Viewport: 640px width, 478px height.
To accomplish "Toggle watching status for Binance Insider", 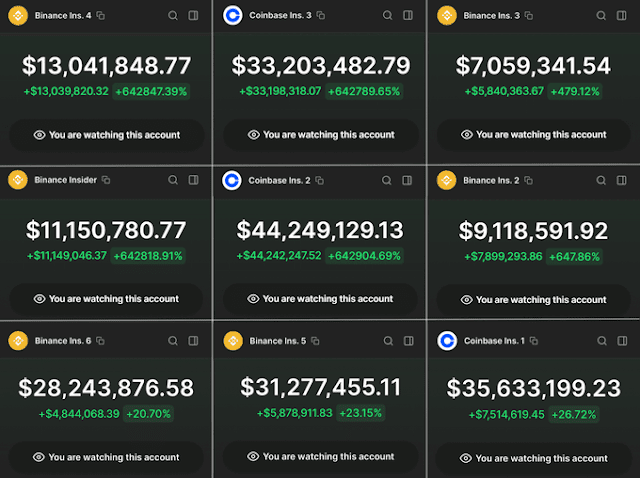I will [x=106, y=299].
